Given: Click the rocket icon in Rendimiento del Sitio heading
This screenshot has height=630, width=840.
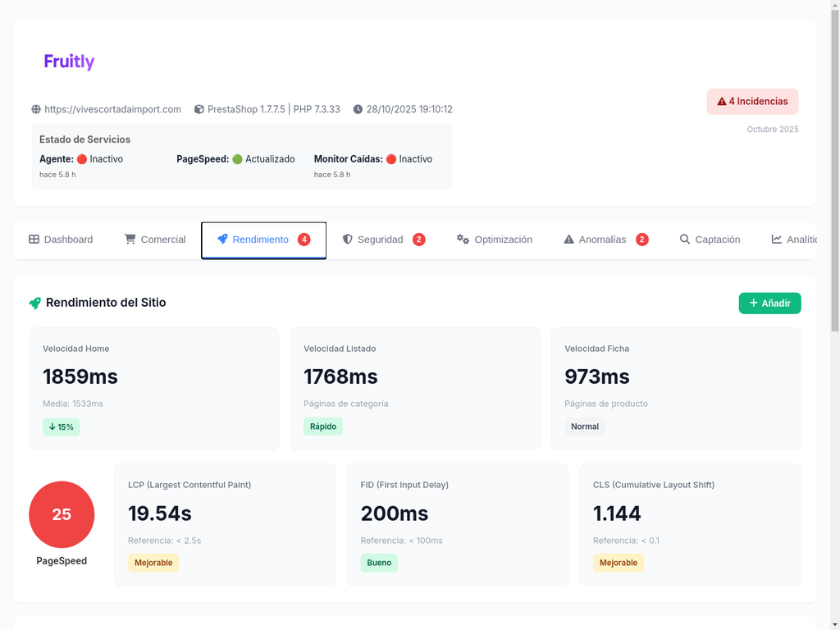Looking at the screenshot, I should [x=34, y=303].
